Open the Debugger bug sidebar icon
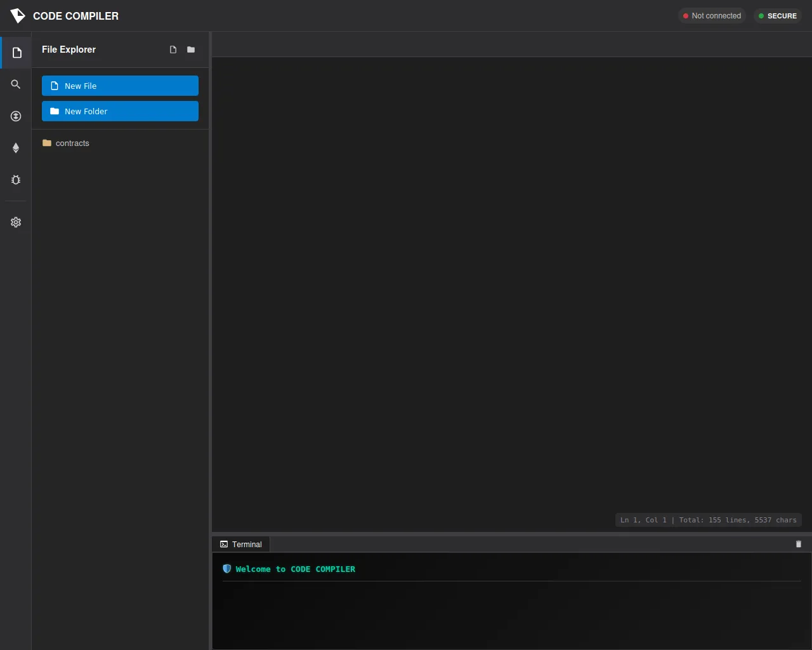Viewport: 812px width, 650px height. (16, 180)
